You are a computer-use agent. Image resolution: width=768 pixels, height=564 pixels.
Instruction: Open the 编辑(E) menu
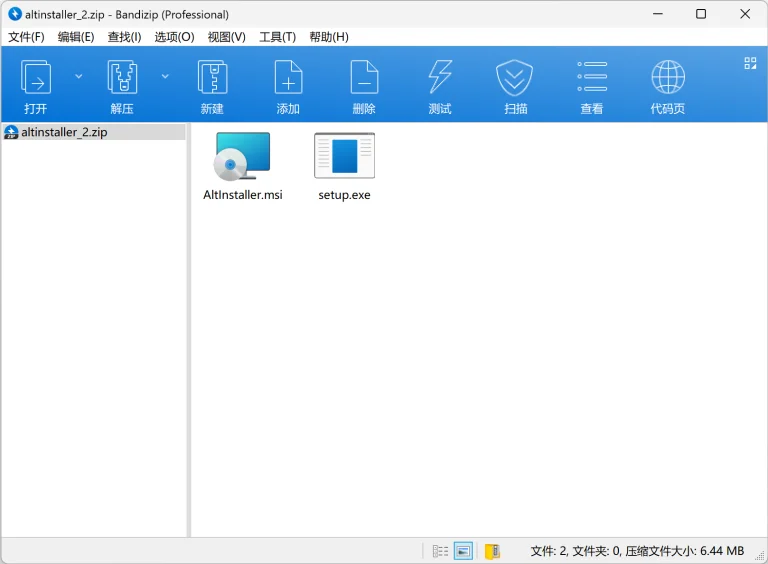76,37
